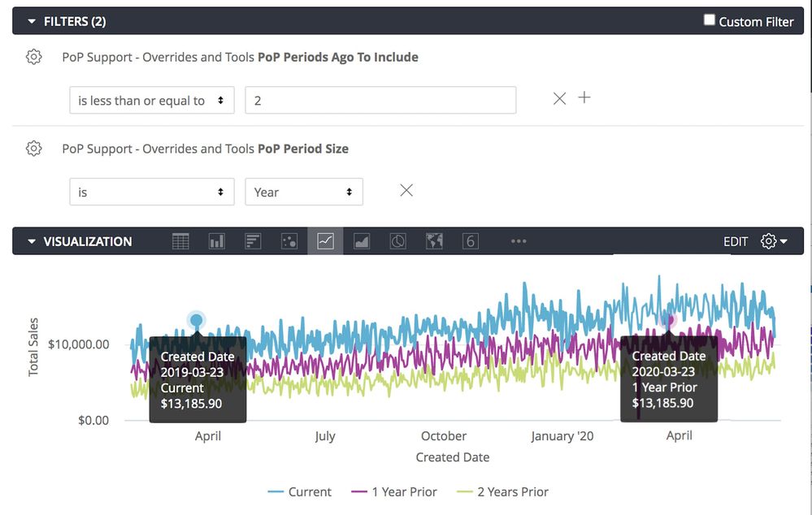812x515 pixels.
Task: Select the single value visualization
Action: tap(471, 241)
